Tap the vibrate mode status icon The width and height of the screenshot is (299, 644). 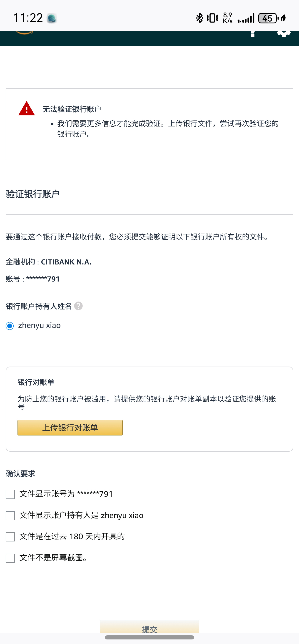click(x=212, y=18)
